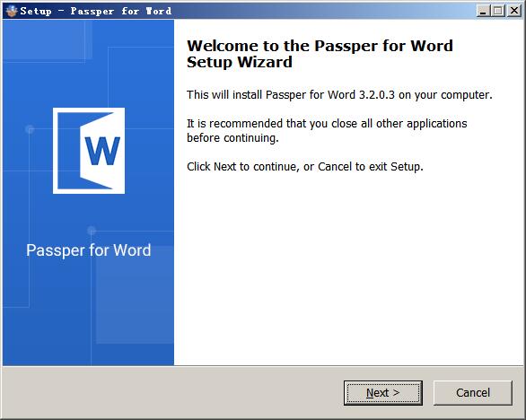Click the 'close all other applications' recommendation text
The image size is (526, 420).
pos(327,124)
